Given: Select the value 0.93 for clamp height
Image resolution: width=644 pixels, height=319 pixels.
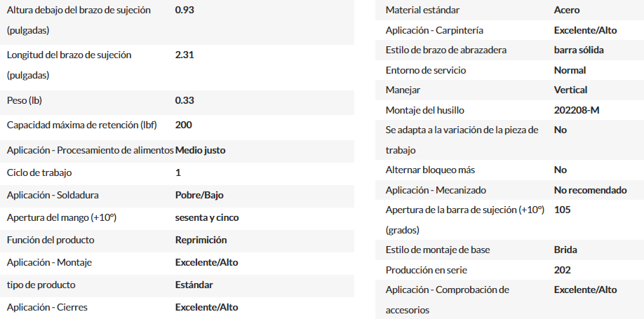Looking at the screenshot, I should [185, 11].
